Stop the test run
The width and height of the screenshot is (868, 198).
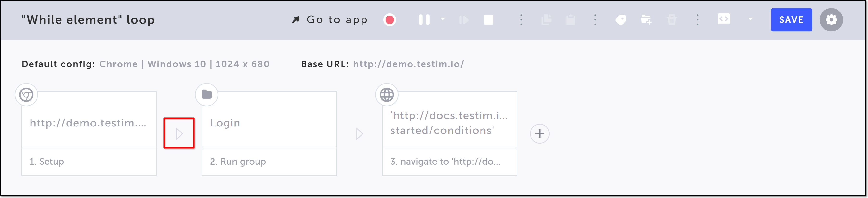[489, 20]
